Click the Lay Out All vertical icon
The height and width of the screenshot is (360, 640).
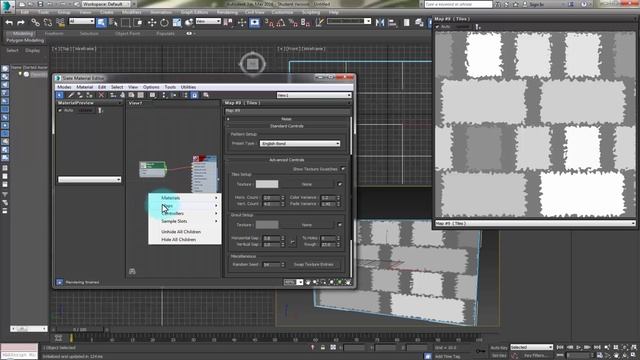164,95
